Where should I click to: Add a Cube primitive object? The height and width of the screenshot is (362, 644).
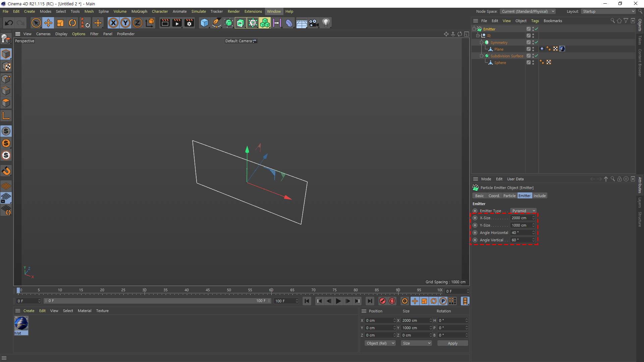(x=204, y=23)
